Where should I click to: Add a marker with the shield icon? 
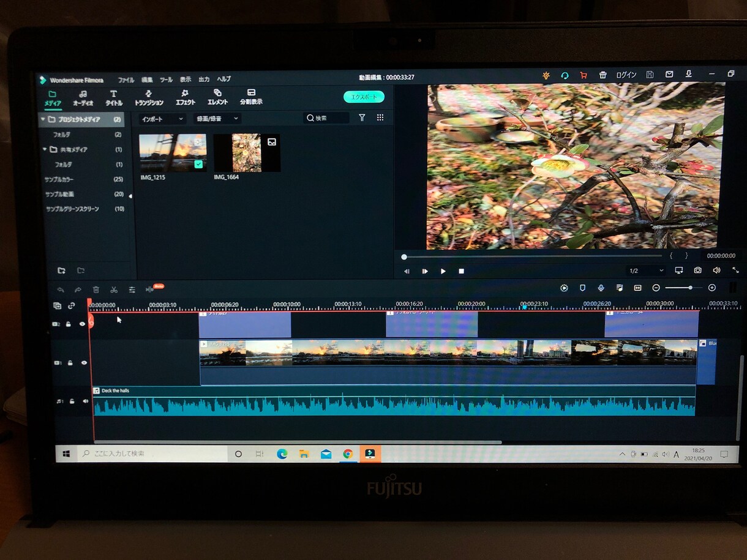tap(582, 288)
